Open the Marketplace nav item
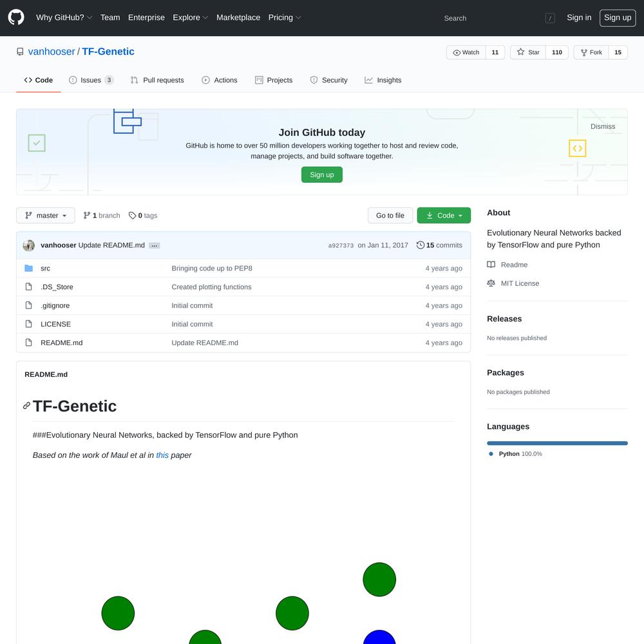644x644 pixels. click(x=238, y=17)
